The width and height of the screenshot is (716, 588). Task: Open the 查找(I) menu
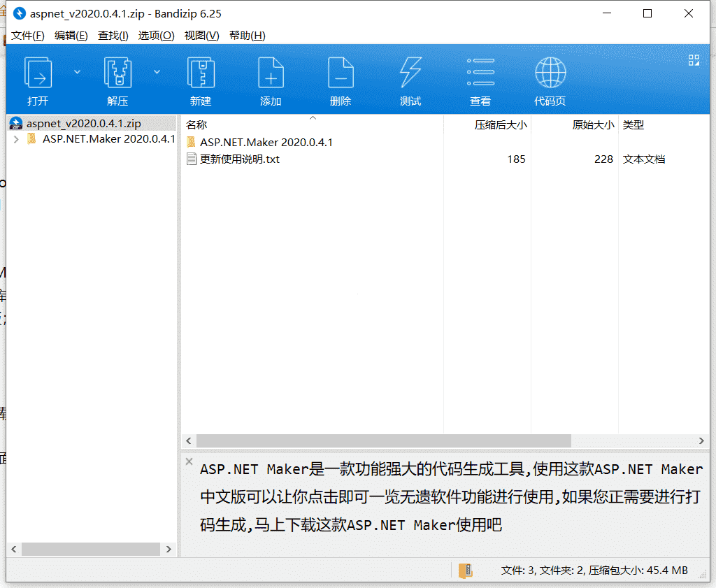point(113,36)
